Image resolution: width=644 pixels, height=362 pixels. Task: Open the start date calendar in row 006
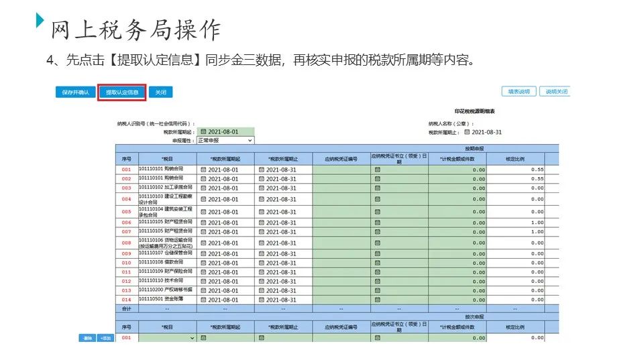[203, 223]
